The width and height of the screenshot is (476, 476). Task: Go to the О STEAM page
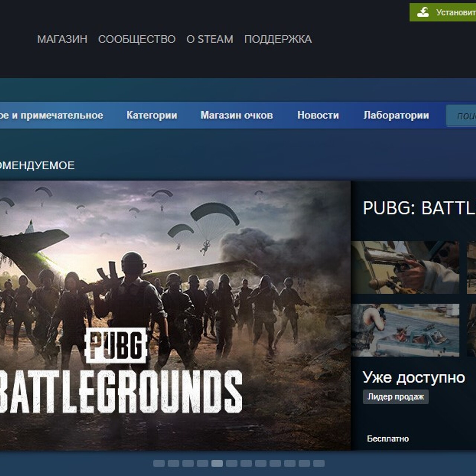210,39
